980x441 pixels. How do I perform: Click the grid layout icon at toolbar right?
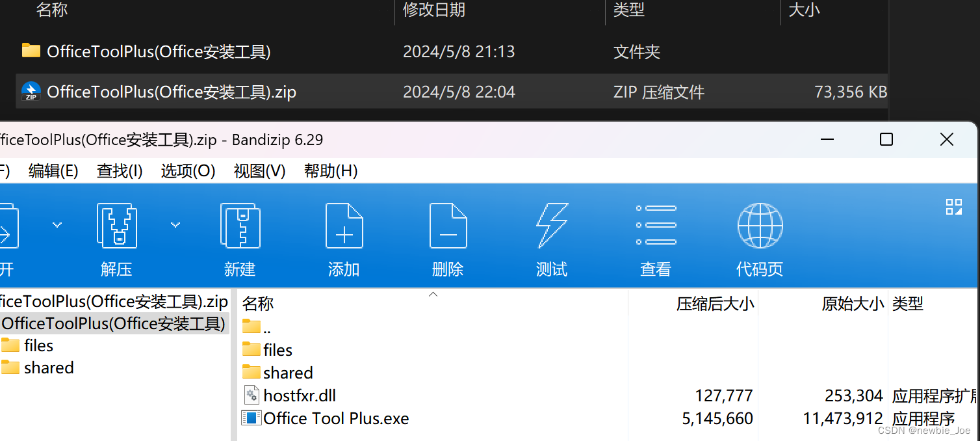953,207
